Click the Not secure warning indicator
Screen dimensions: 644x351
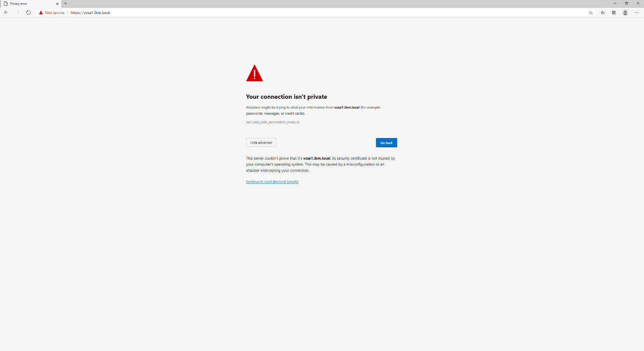(52, 12)
